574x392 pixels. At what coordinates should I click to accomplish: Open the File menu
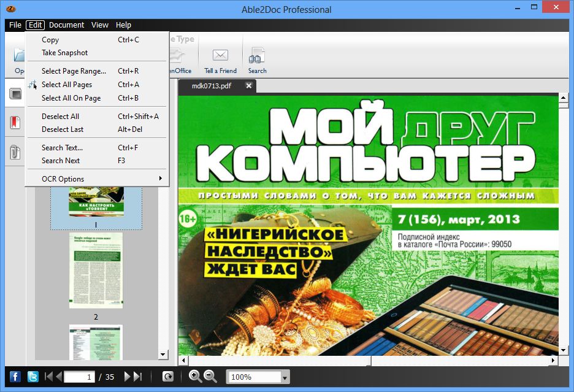click(15, 25)
